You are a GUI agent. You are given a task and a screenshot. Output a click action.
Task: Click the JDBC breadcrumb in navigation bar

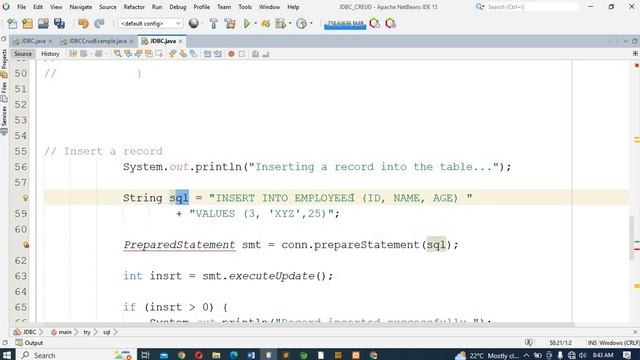click(x=26, y=332)
